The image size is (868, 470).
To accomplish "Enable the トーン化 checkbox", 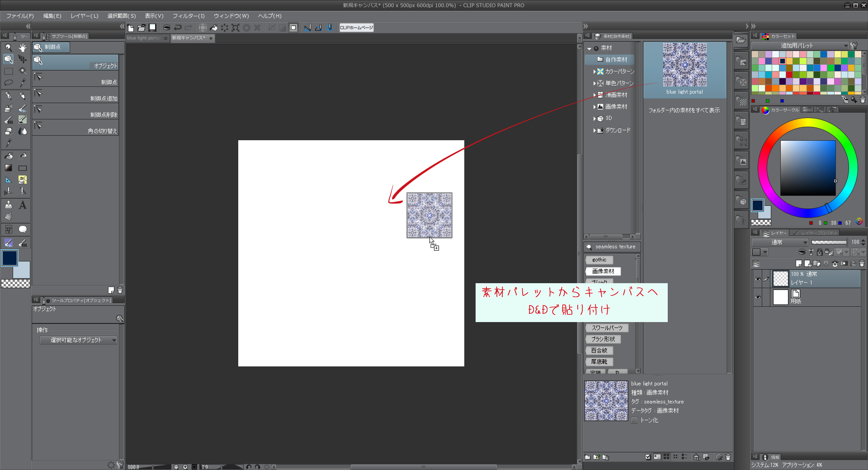I will [x=634, y=420].
